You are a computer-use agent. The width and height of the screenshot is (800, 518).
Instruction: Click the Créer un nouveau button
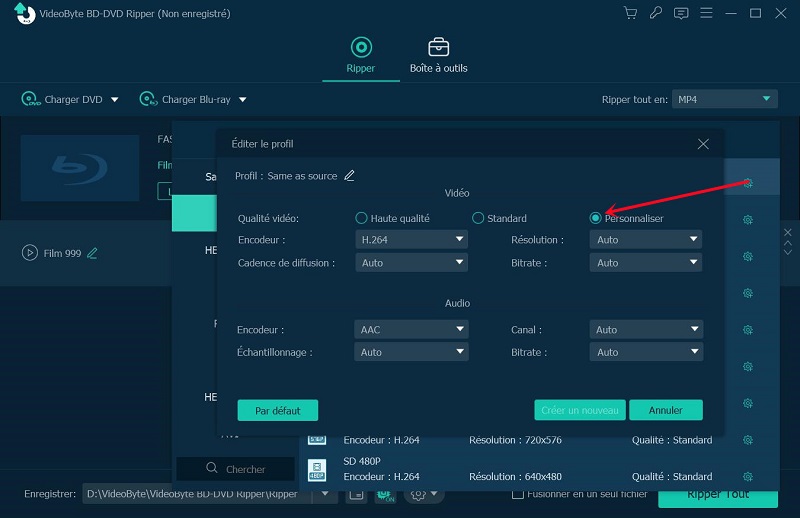point(580,410)
